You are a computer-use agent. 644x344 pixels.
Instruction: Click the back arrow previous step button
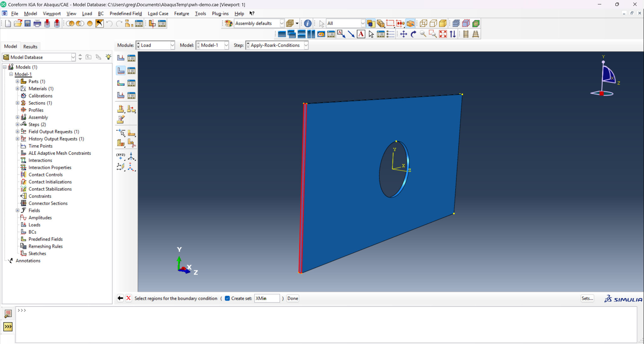120,298
